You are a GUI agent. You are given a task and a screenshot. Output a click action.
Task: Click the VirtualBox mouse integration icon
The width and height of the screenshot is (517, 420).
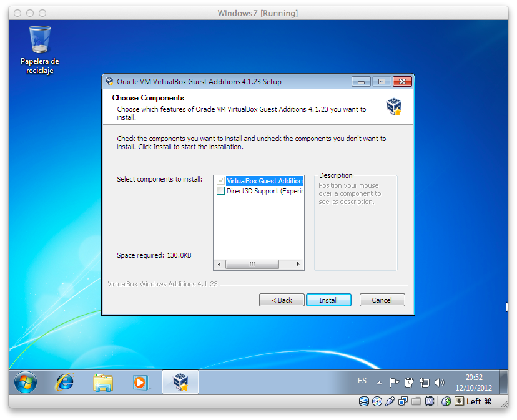click(x=446, y=401)
